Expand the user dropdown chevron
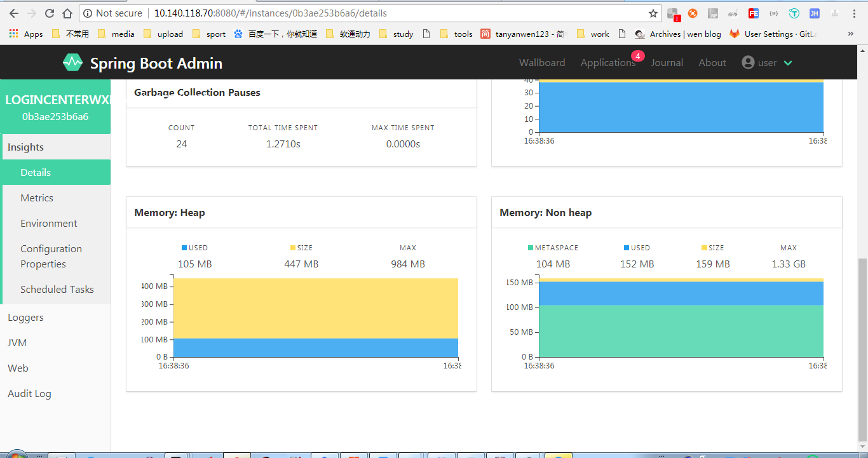 coord(788,63)
